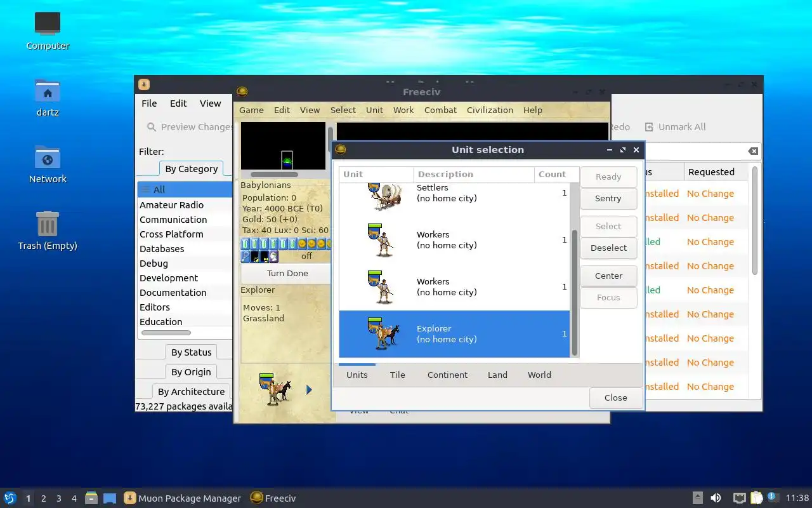Open the Work menu in Freeciv
The width and height of the screenshot is (812, 508).
[x=403, y=110]
